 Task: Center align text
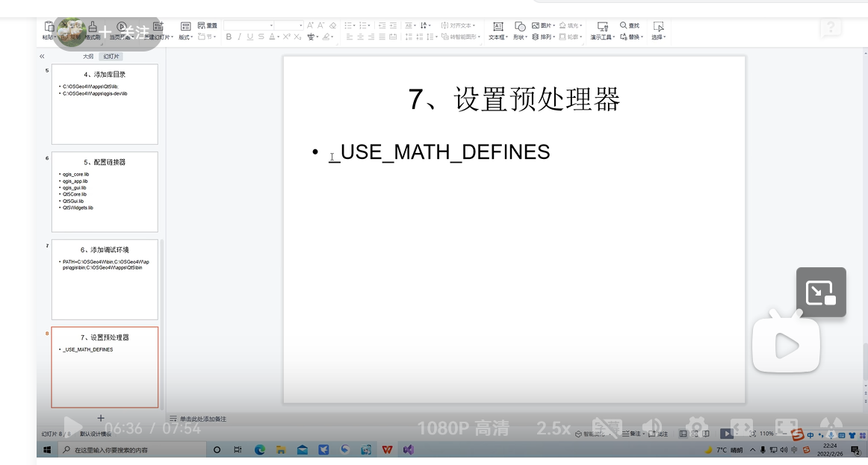pyautogui.click(x=360, y=37)
